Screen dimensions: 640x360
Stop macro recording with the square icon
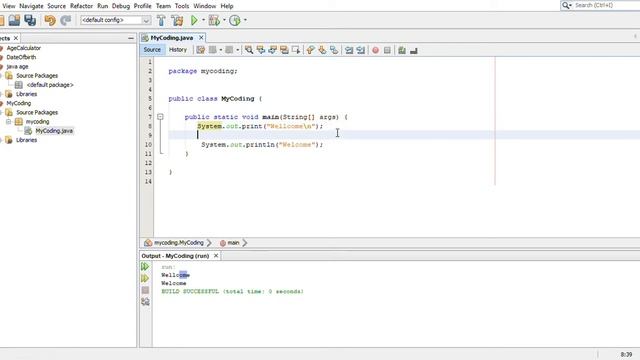tap(387, 50)
